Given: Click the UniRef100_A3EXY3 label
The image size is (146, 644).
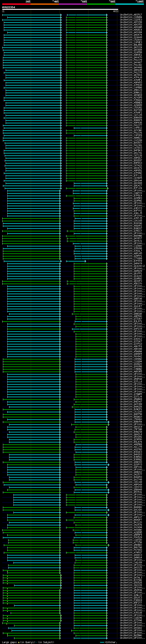Looking at the screenshot, I should (x=131, y=208).
